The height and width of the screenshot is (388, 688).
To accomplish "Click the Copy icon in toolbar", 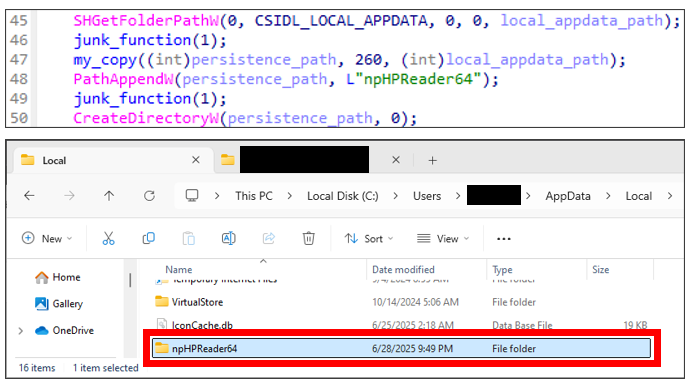I will 149,238.
